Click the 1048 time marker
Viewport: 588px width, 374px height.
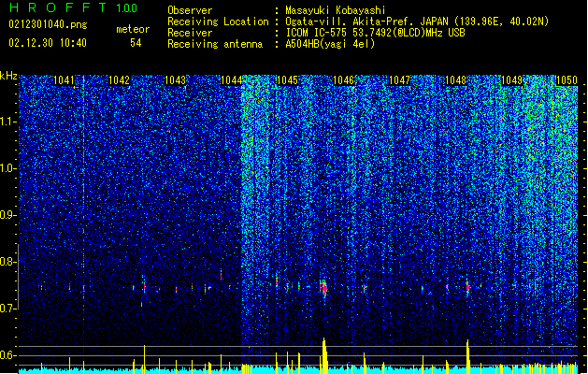tap(455, 80)
